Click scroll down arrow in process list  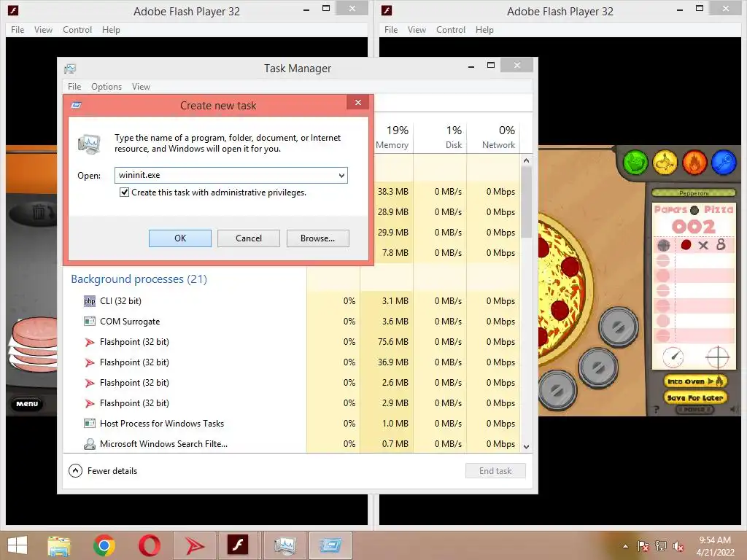(527, 447)
